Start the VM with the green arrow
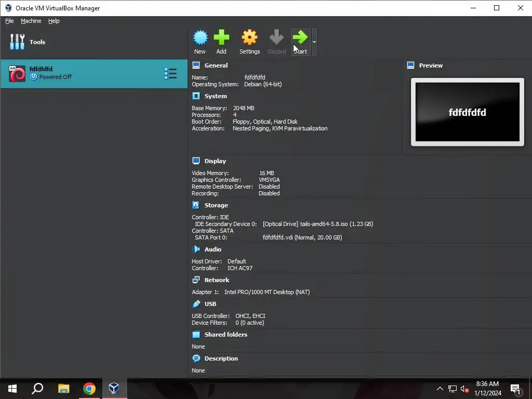 pos(300,37)
